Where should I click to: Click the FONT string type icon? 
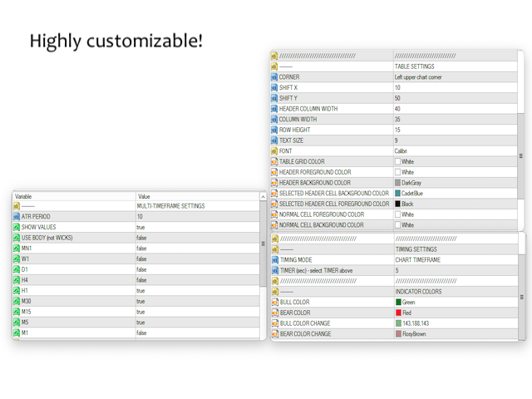pyautogui.click(x=274, y=151)
